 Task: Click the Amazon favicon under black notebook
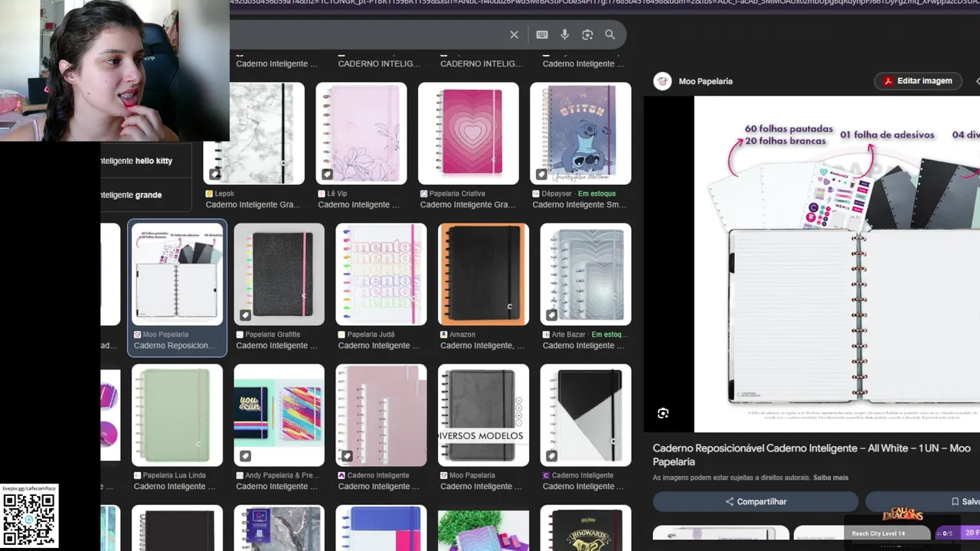click(444, 334)
